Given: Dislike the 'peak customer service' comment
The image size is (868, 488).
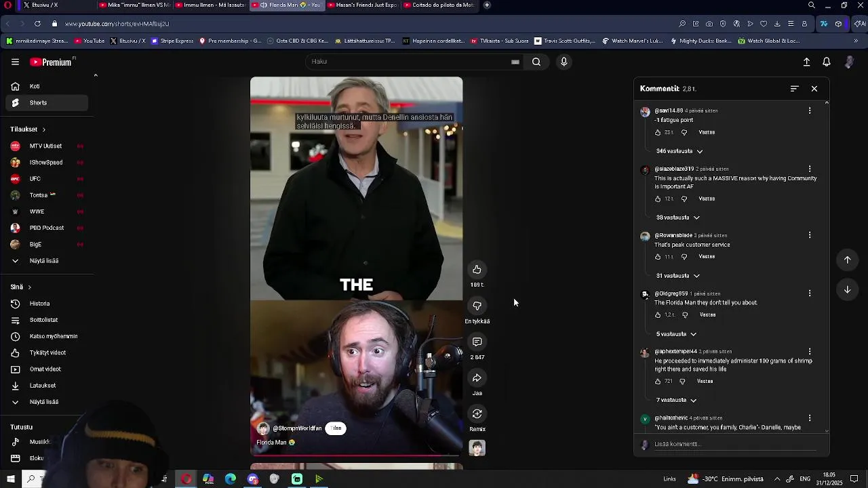Looking at the screenshot, I should (684, 257).
